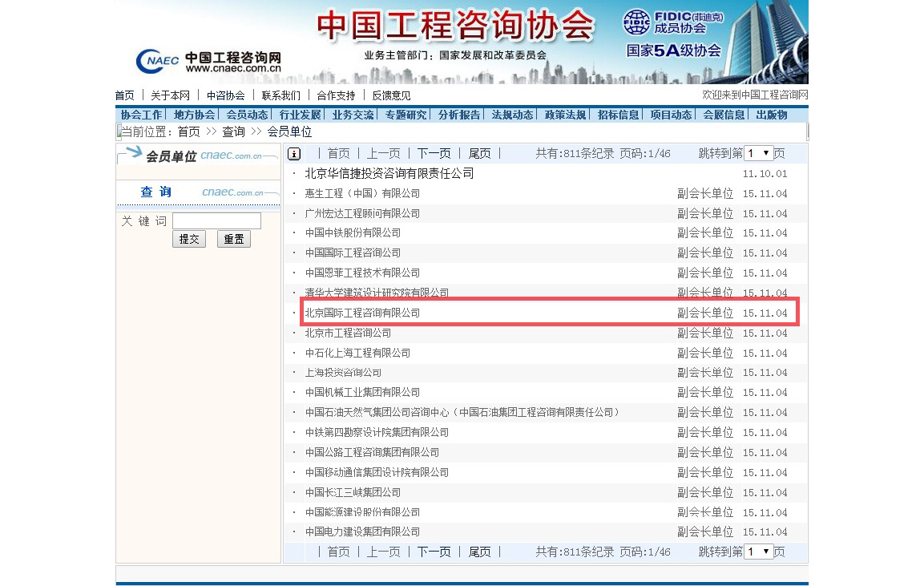Click the top 共有:811条纪录 record count

click(x=575, y=154)
